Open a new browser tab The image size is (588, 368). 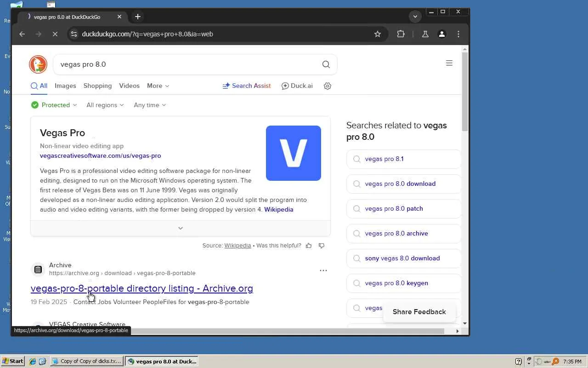[x=138, y=17]
